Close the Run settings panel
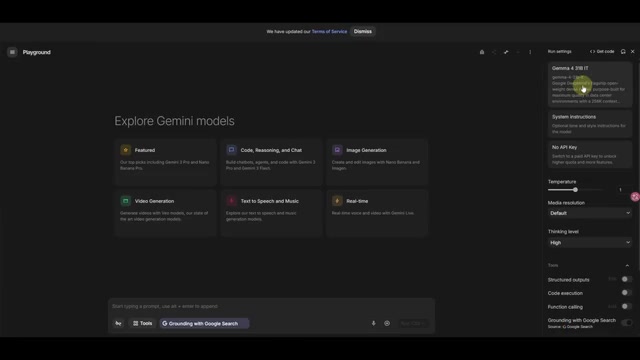This screenshot has height=360, width=640. (633, 51)
